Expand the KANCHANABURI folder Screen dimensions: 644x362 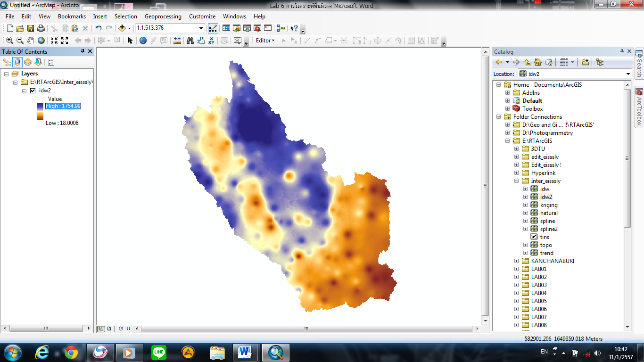[516, 261]
